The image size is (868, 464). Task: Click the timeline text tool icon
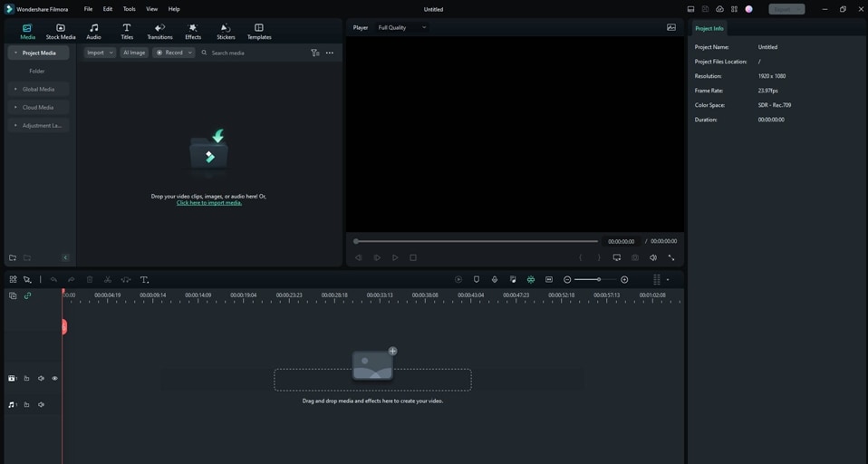(144, 280)
